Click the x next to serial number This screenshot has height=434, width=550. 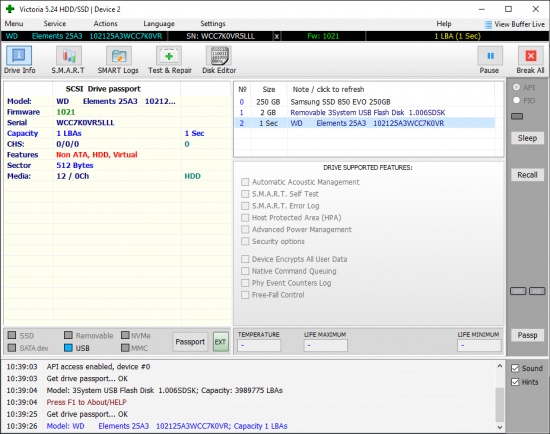click(x=277, y=36)
